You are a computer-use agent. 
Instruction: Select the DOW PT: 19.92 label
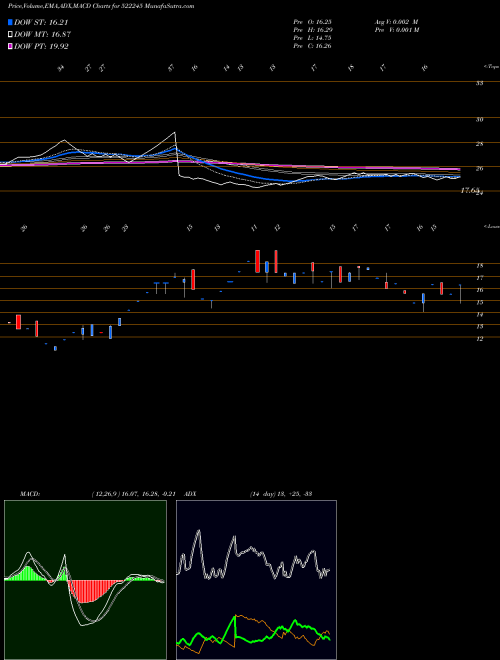41,46
